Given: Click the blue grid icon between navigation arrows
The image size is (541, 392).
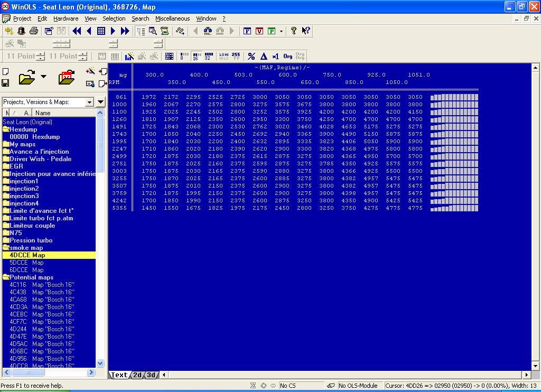Looking at the screenshot, I should (101, 31).
